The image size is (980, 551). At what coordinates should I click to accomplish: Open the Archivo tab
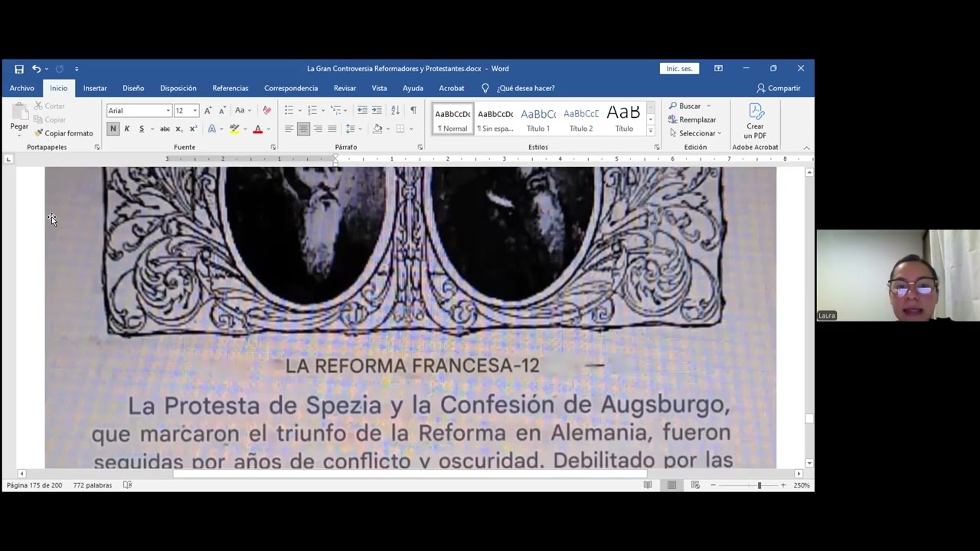coord(21,88)
